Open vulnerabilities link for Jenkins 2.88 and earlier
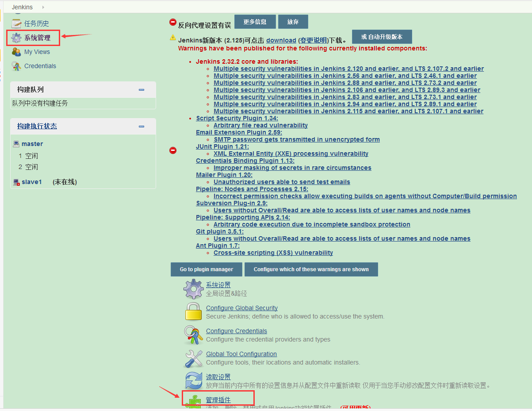The width and height of the screenshot is (532, 411). coord(345,83)
